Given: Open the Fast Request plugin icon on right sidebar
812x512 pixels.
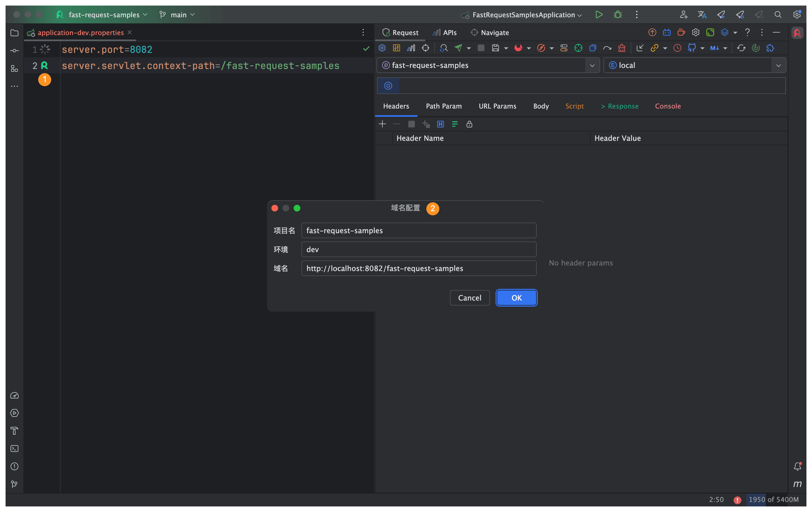Looking at the screenshot, I should (x=798, y=33).
